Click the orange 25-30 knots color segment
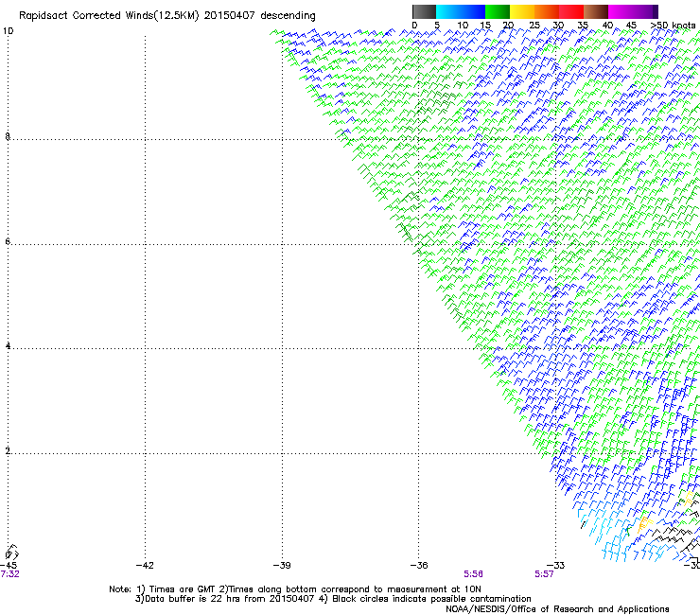Viewport: 700px width, 615px height. pyautogui.click(x=547, y=11)
